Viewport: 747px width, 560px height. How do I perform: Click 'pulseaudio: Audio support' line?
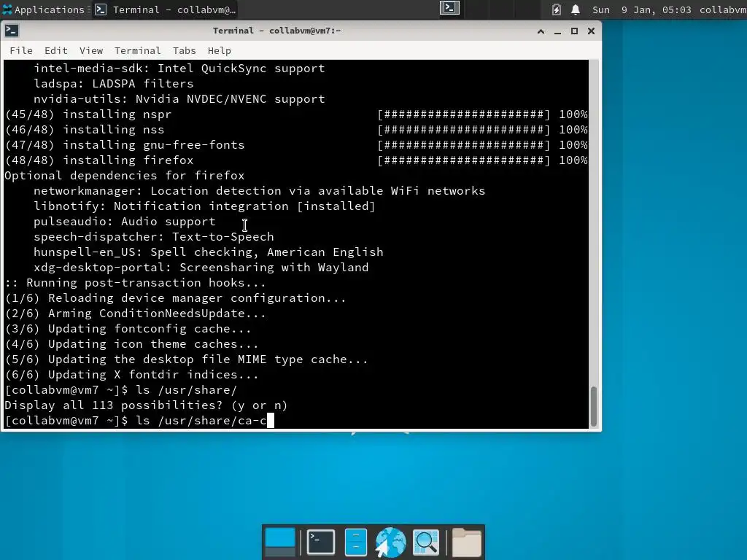[x=124, y=222]
